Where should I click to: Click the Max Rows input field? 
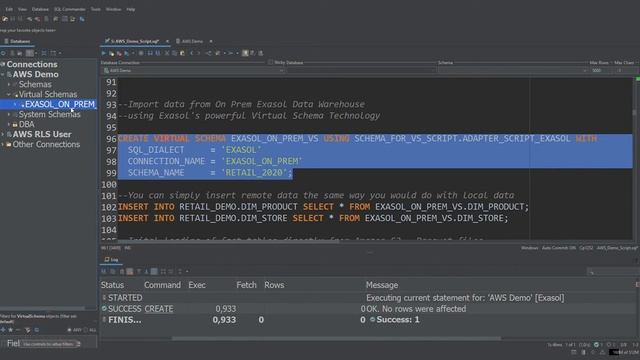601,71
